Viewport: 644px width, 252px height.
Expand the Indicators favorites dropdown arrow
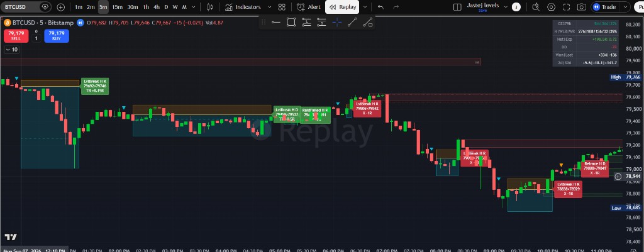(x=269, y=7)
